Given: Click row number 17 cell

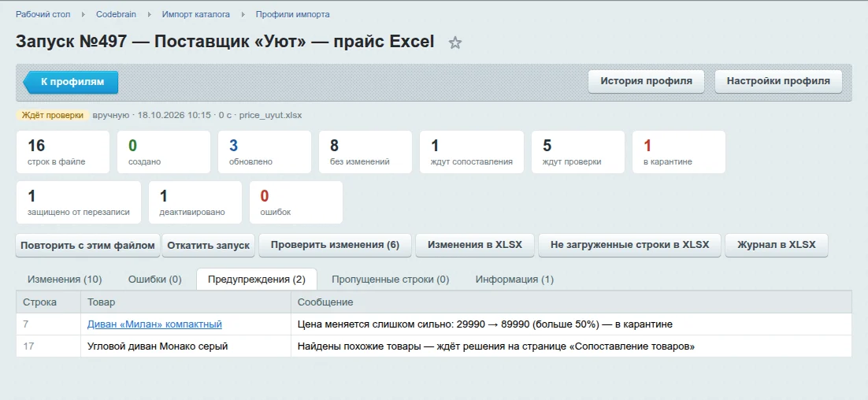Looking at the screenshot, I should click(x=48, y=346).
